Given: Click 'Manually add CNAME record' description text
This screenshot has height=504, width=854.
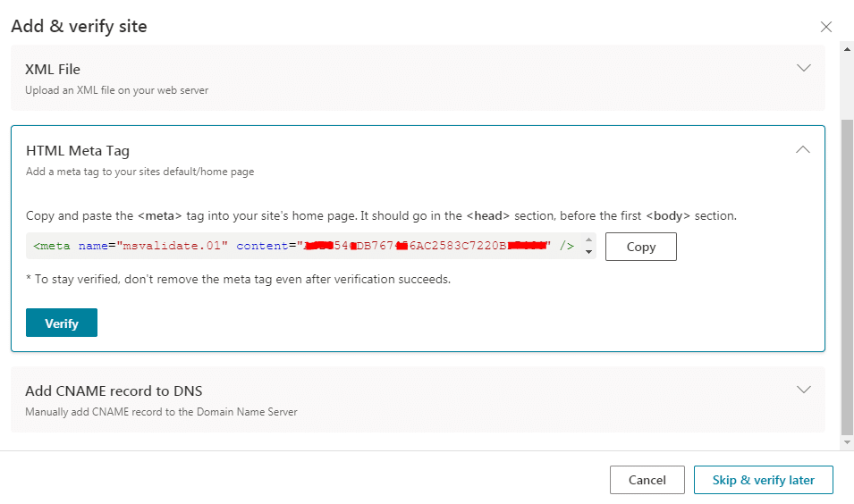Looking at the screenshot, I should (161, 412).
